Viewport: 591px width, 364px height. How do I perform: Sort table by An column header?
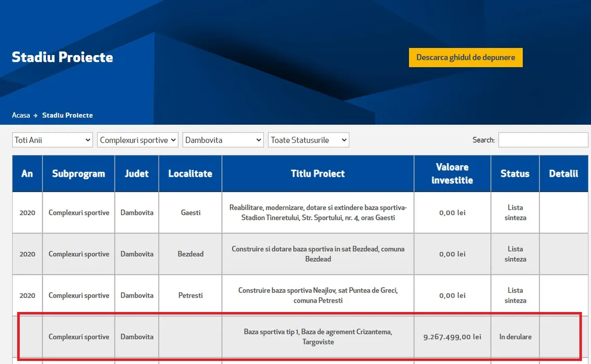click(27, 174)
